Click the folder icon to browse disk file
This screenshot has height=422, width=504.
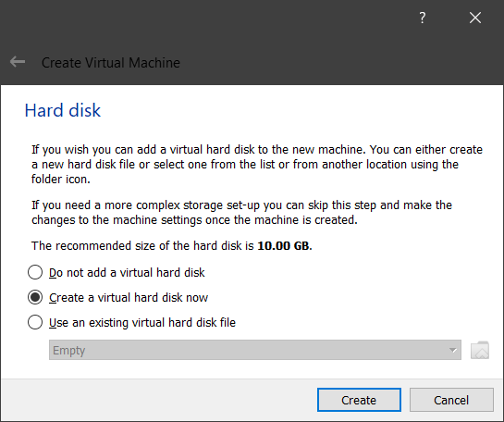(480, 350)
